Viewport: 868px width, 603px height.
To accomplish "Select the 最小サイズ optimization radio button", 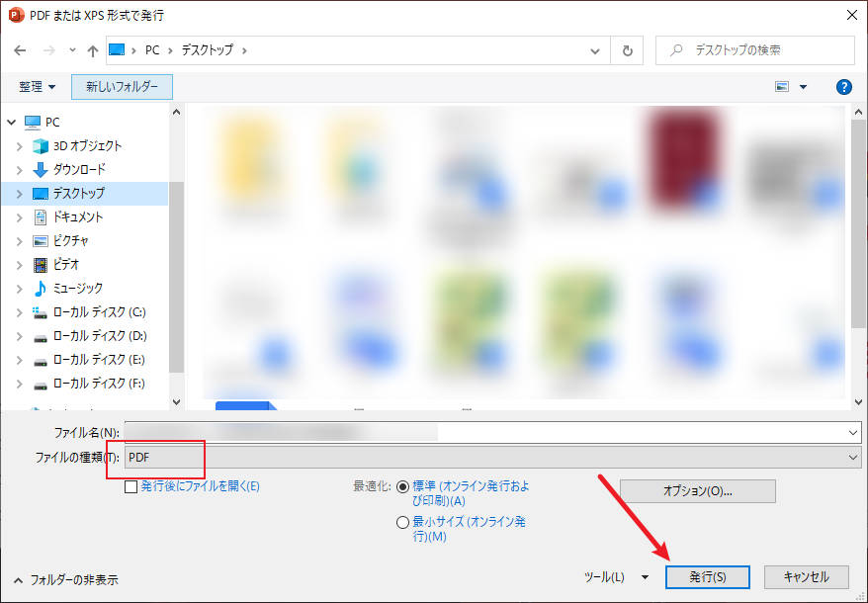I will (402, 522).
